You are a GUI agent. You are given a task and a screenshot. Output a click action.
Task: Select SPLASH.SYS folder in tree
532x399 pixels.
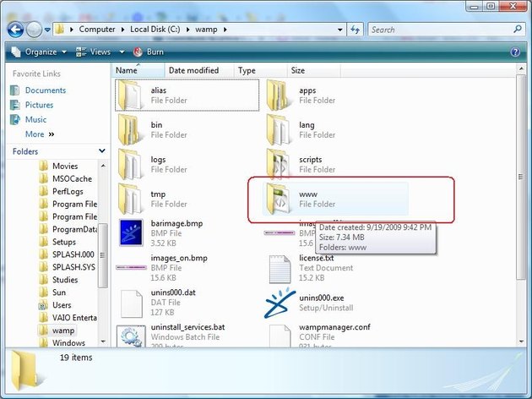pyautogui.click(x=73, y=267)
